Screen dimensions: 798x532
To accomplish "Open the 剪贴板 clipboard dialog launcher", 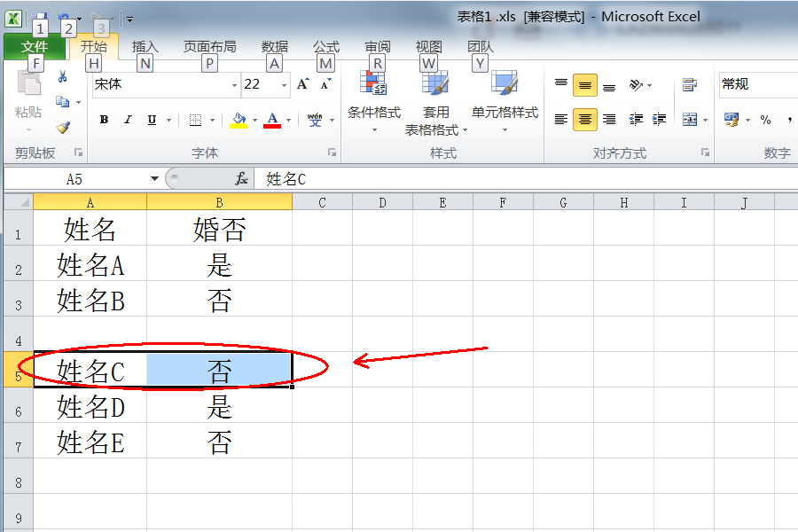I will coord(78,152).
